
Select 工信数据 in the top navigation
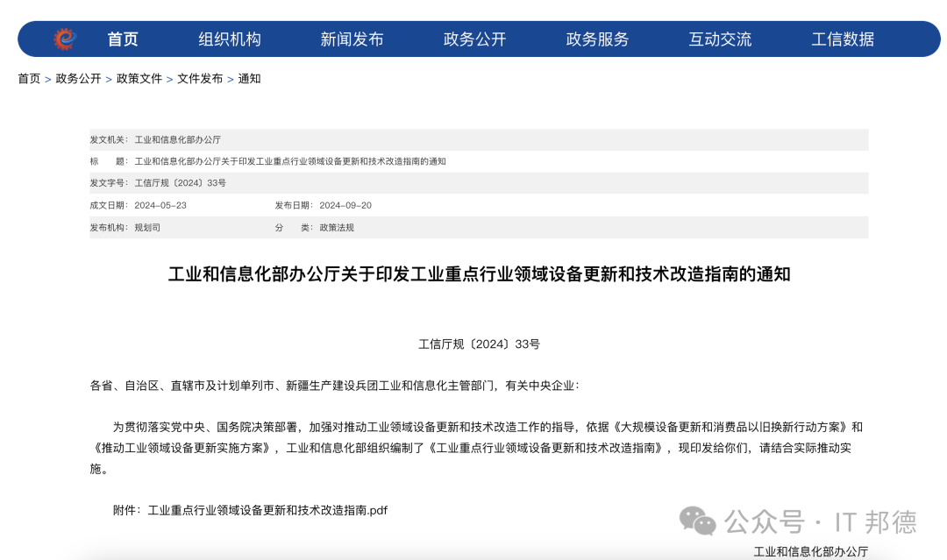point(843,39)
